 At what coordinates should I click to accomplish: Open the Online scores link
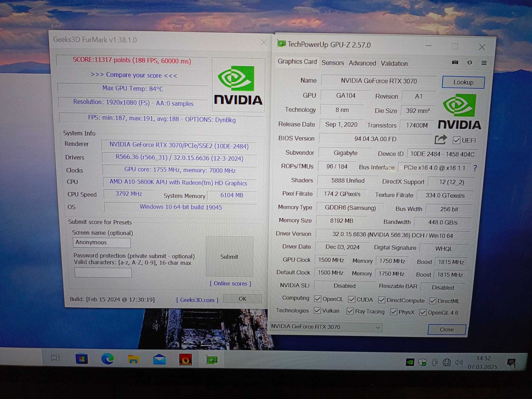[230, 284]
